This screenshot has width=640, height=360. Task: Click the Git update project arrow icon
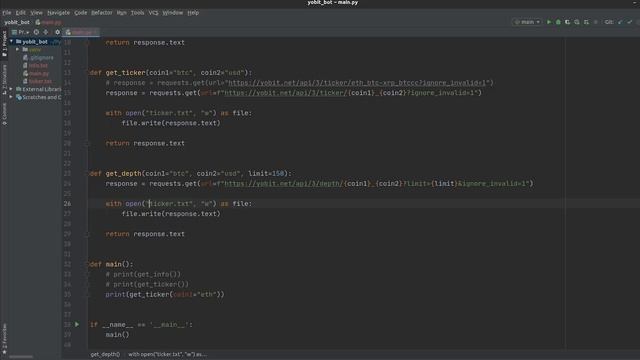(x=620, y=22)
